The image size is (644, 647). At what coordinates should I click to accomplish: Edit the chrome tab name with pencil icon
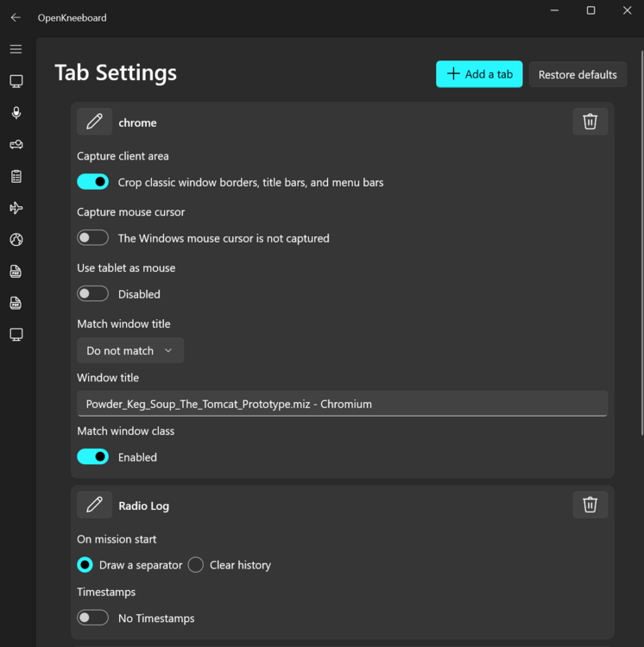94,122
